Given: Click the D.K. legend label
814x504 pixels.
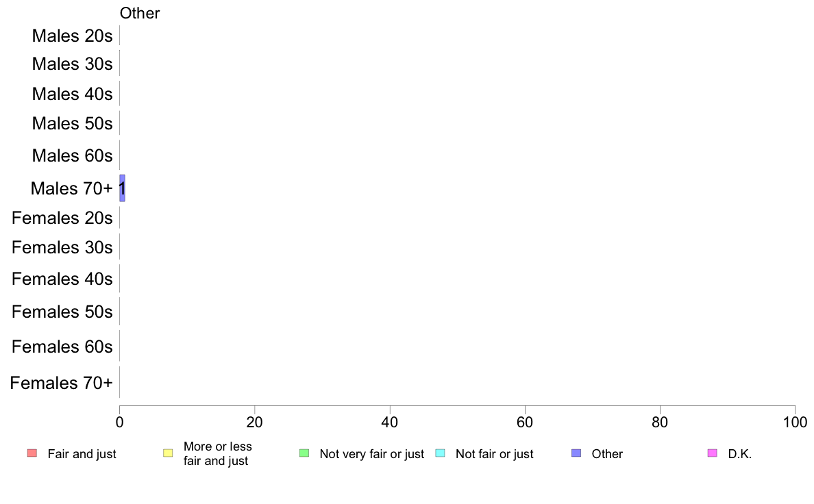Looking at the screenshot, I should (740, 454).
